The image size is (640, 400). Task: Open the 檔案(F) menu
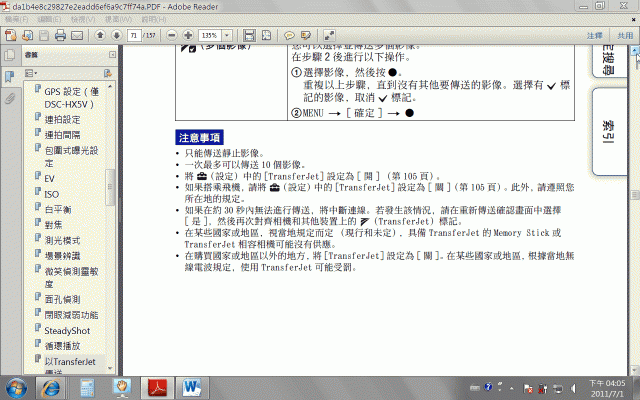pos(17,19)
